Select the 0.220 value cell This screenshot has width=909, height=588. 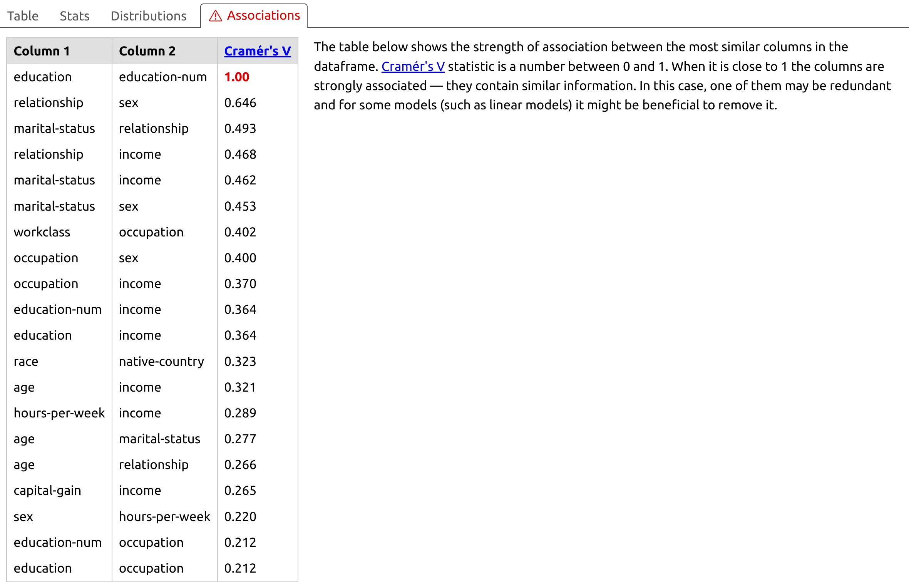pyautogui.click(x=240, y=516)
